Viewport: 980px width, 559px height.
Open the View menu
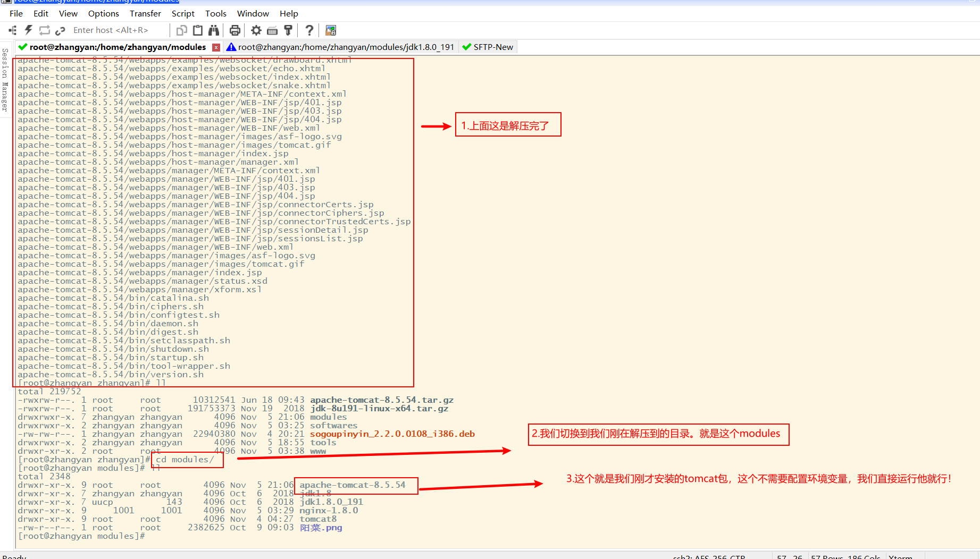68,13
